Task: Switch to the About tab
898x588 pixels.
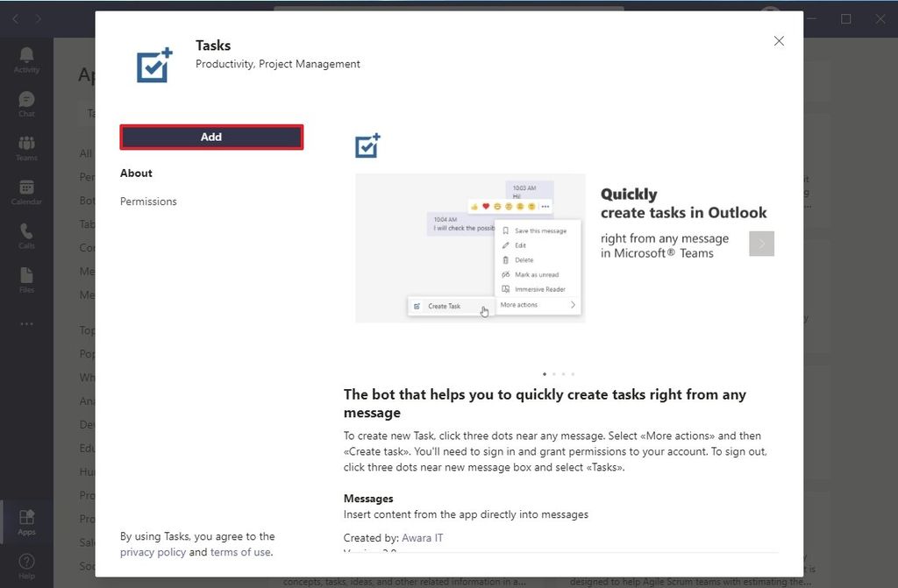Action: tap(136, 173)
